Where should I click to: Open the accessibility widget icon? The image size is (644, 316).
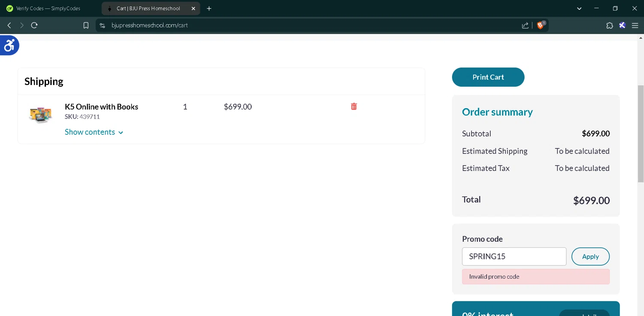coord(9,45)
